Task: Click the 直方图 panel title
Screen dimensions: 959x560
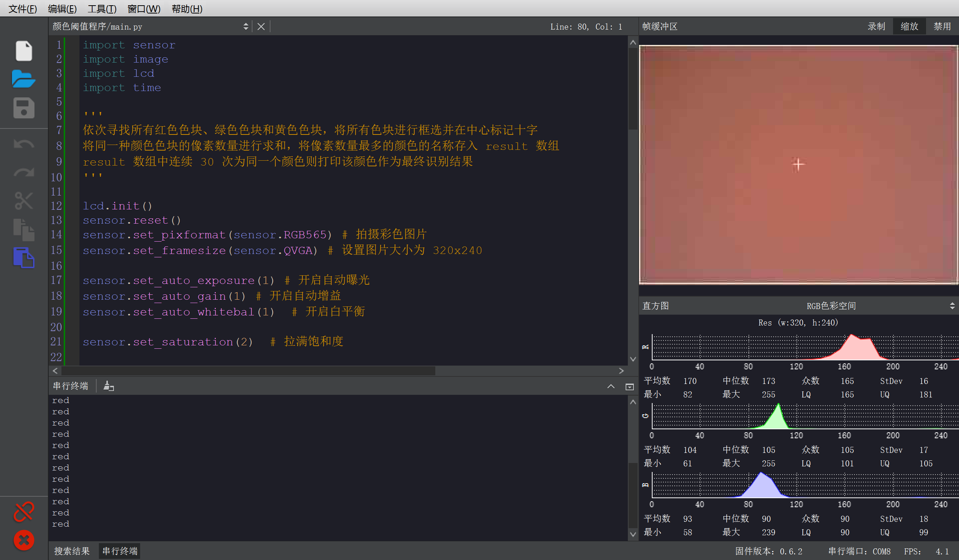Action: tap(655, 306)
